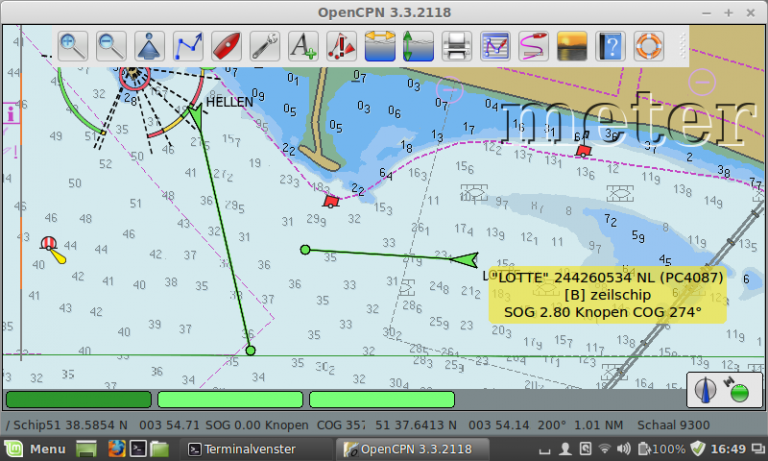Drop man overboard lifebuoy marker
Viewport: 768px width, 461px height.
click(649, 46)
